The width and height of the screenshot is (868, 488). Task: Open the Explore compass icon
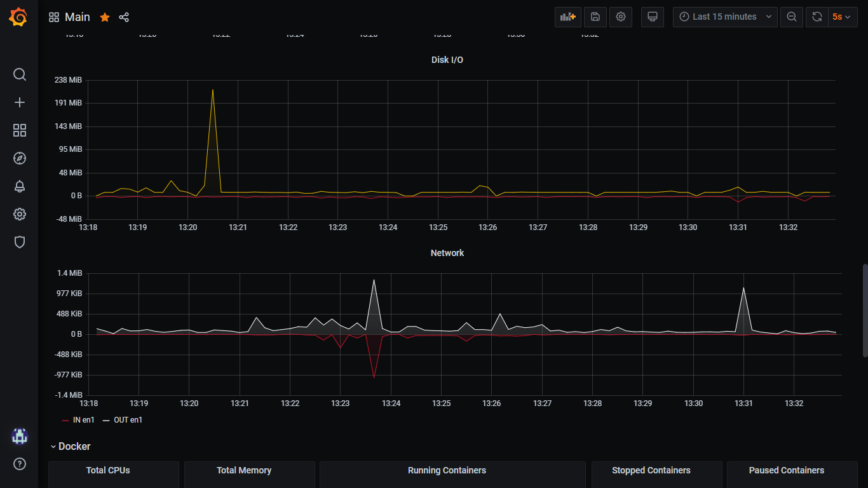tap(20, 158)
